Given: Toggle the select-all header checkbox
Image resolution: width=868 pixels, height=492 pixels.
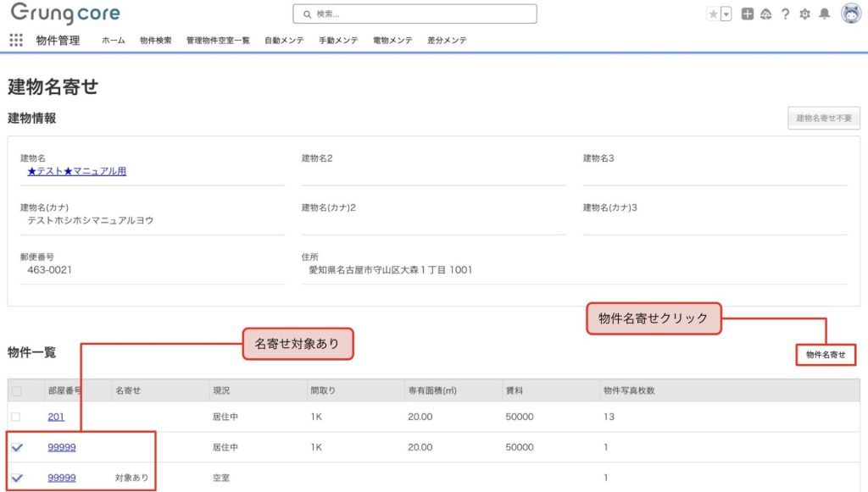Looking at the screenshot, I should point(16,391).
